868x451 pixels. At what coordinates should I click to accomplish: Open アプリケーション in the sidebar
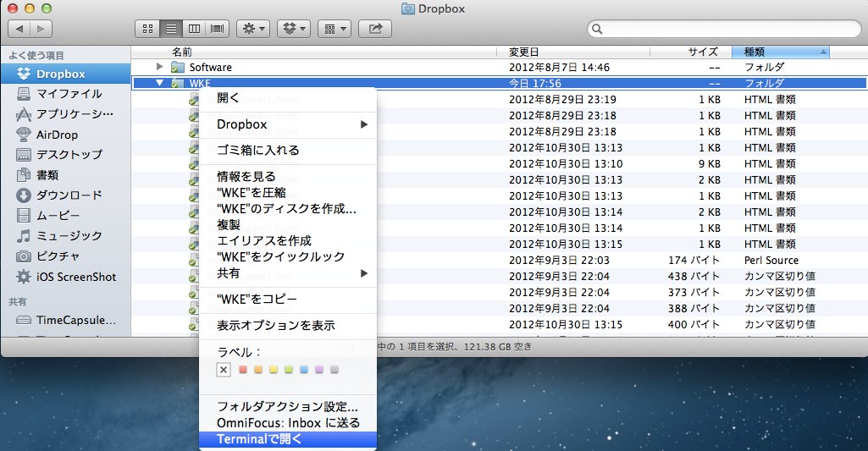(x=66, y=114)
